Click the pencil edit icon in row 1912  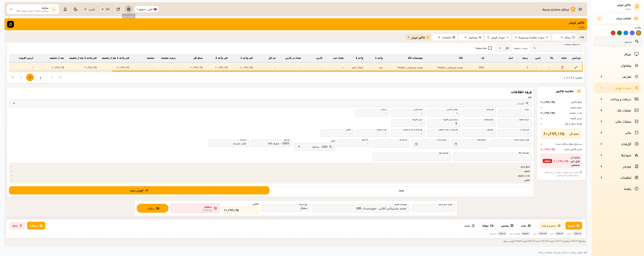coord(576,67)
